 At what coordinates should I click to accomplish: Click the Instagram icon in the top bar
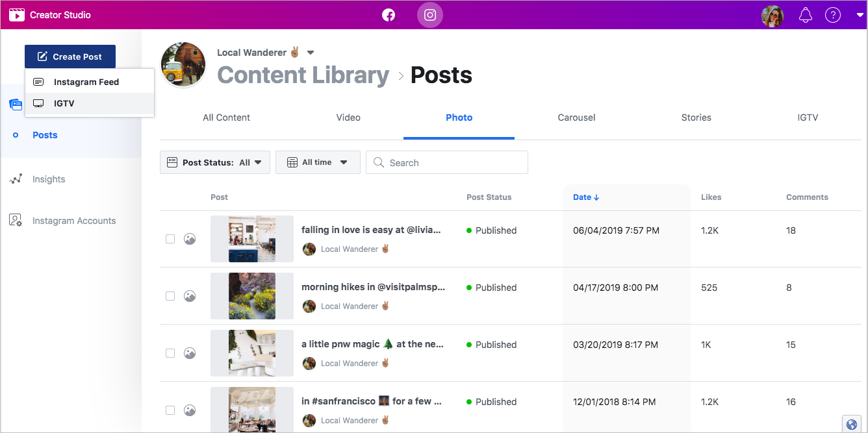tap(429, 14)
